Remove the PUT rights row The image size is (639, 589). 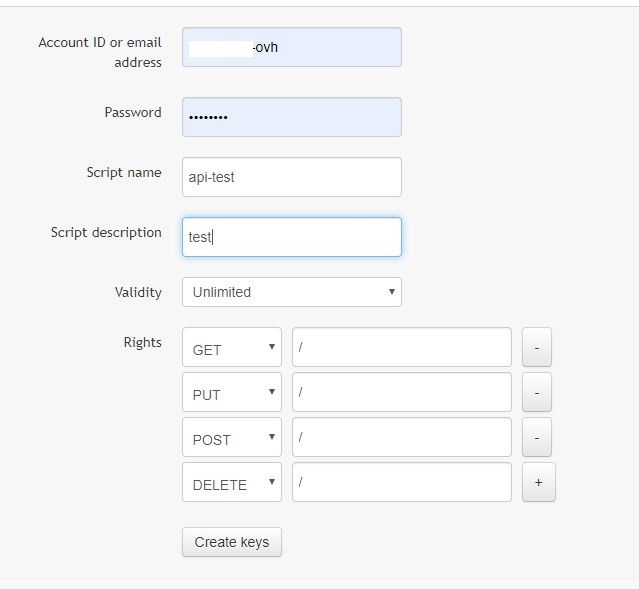pos(536,392)
